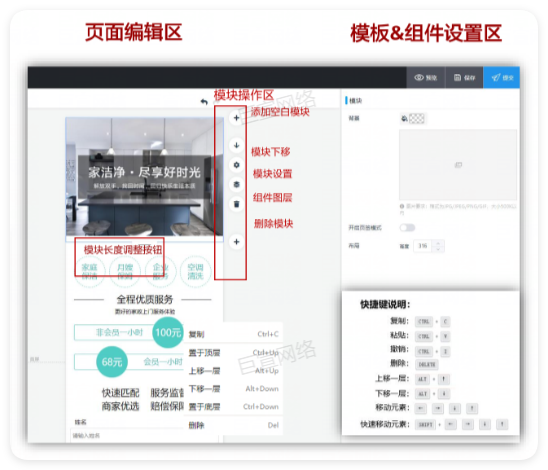
Task: Click the 家洁净·尽享好时光 banner title
Action: coord(144,172)
